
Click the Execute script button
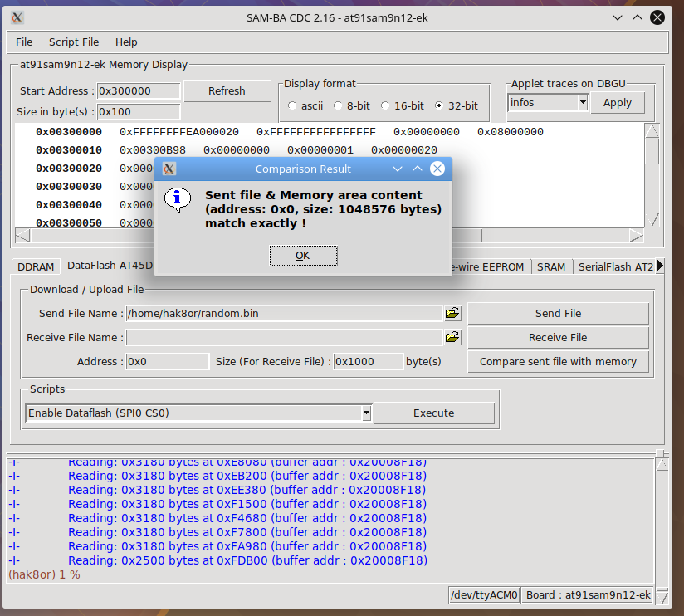point(434,413)
